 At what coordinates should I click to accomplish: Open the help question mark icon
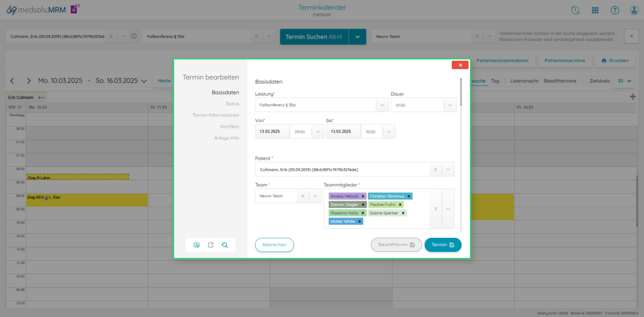click(615, 10)
